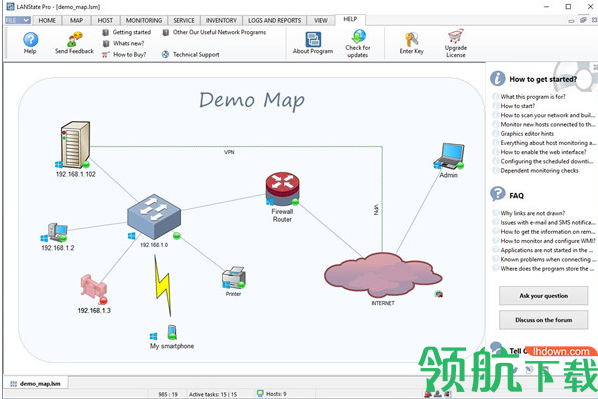Viewport: 598px width, 399px height.
Task: Select the Printer device icon
Action: (233, 278)
